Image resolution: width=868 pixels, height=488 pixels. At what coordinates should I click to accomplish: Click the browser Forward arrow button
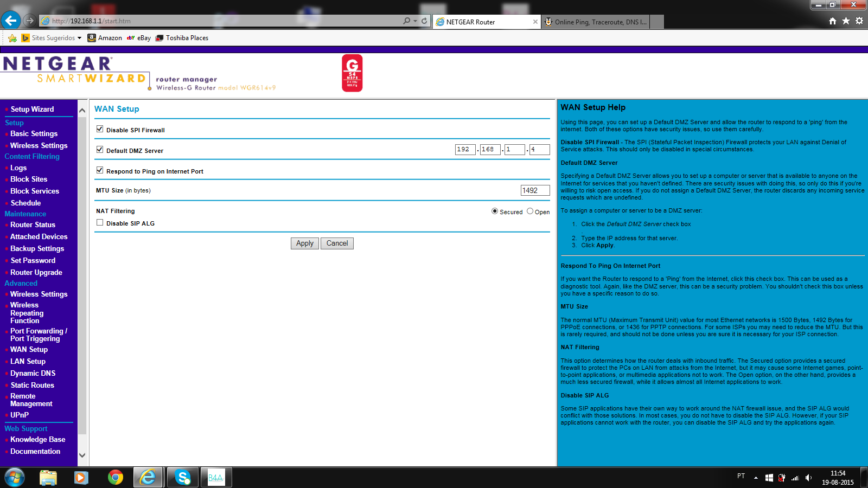click(30, 21)
